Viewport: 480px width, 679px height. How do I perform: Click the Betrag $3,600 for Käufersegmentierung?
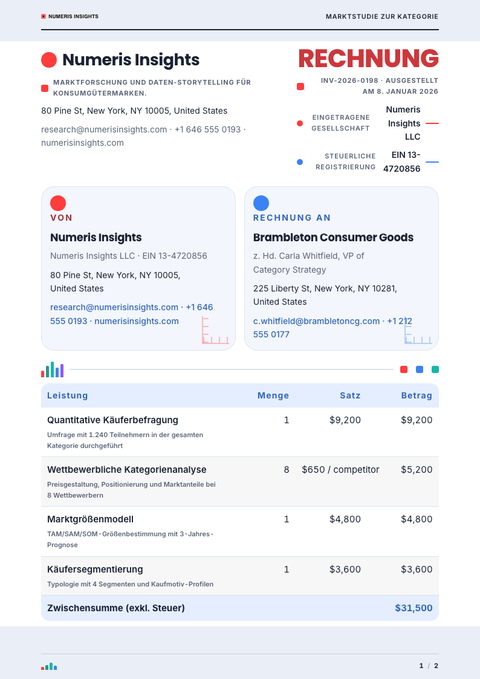coord(416,569)
